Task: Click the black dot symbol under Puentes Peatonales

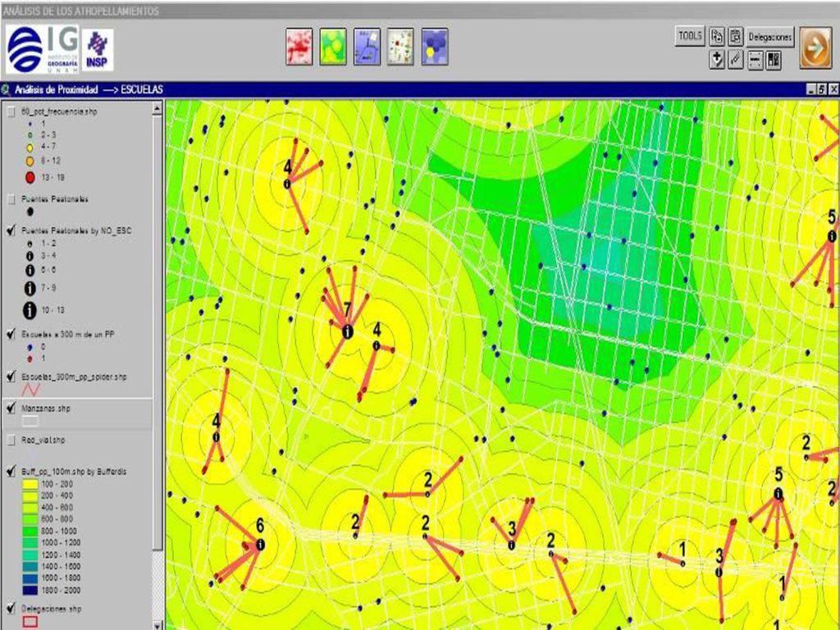Action: click(x=30, y=212)
